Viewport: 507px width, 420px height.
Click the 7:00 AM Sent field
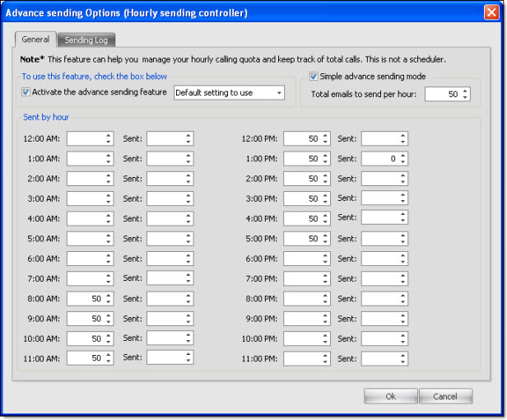[170, 278]
